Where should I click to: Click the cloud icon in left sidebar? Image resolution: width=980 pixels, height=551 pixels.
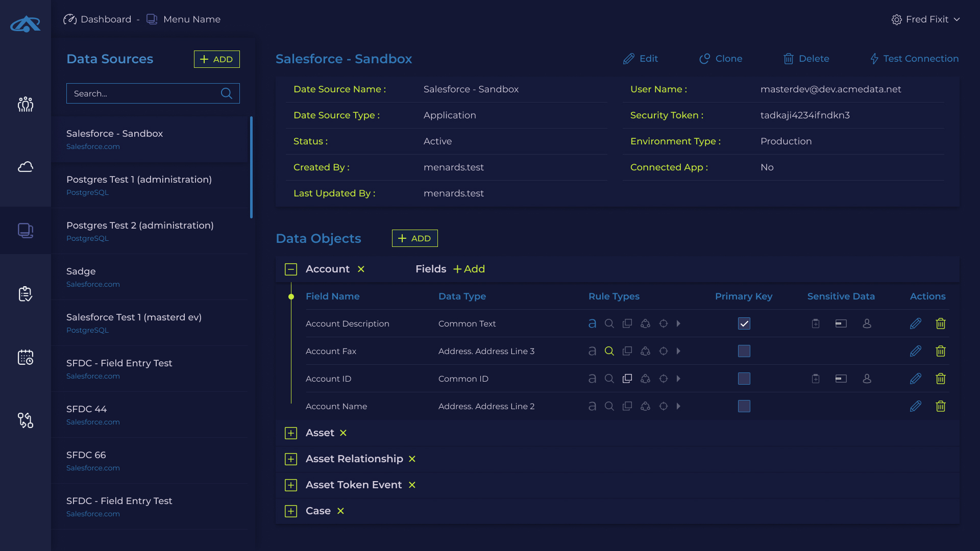tap(26, 167)
